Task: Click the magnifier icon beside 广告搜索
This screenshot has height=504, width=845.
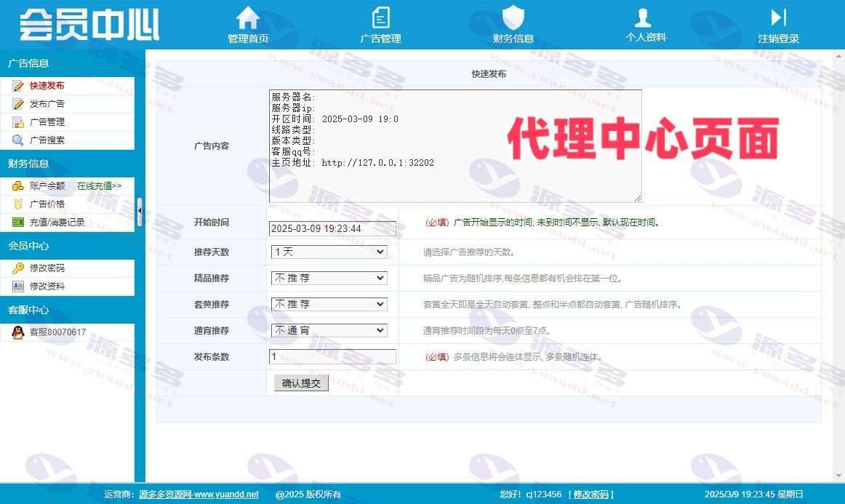Action: click(17, 140)
